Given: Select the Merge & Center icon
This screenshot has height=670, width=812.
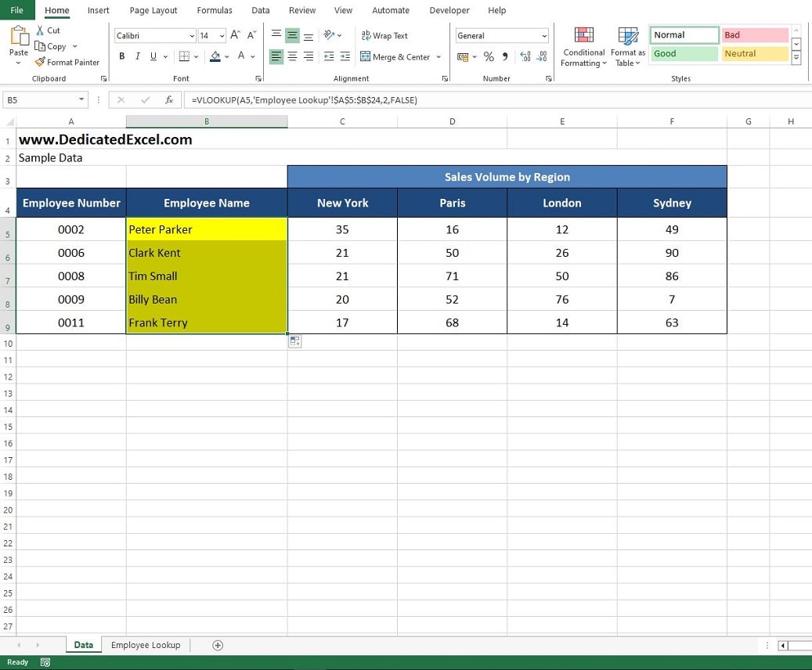Looking at the screenshot, I should (x=395, y=57).
